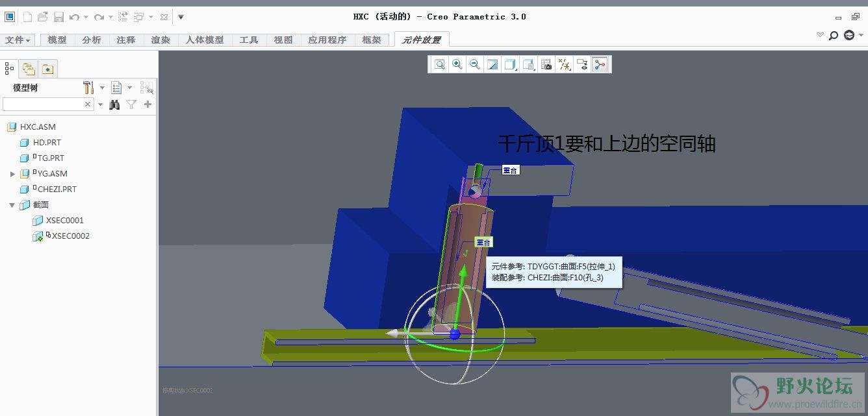Open the search field dropdown arrow
Image resolution: width=868 pixels, height=416 pixels.
point(100,104)
